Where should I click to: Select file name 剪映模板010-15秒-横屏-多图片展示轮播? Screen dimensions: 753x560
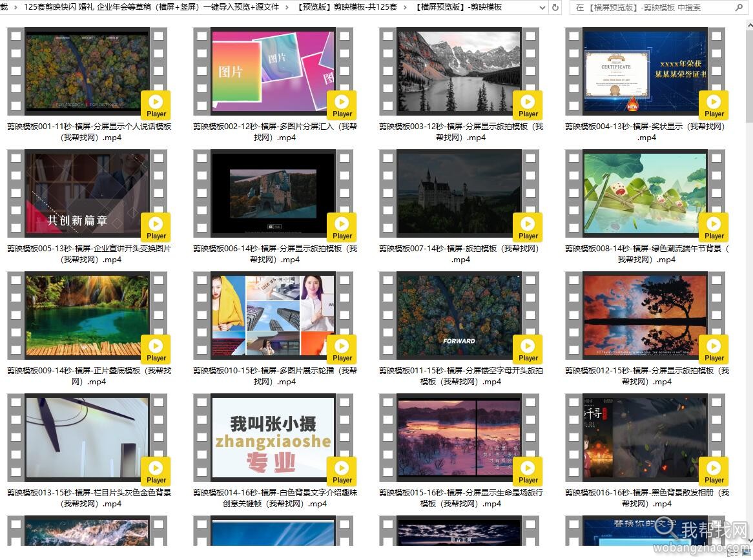click(x=275, y=376)
